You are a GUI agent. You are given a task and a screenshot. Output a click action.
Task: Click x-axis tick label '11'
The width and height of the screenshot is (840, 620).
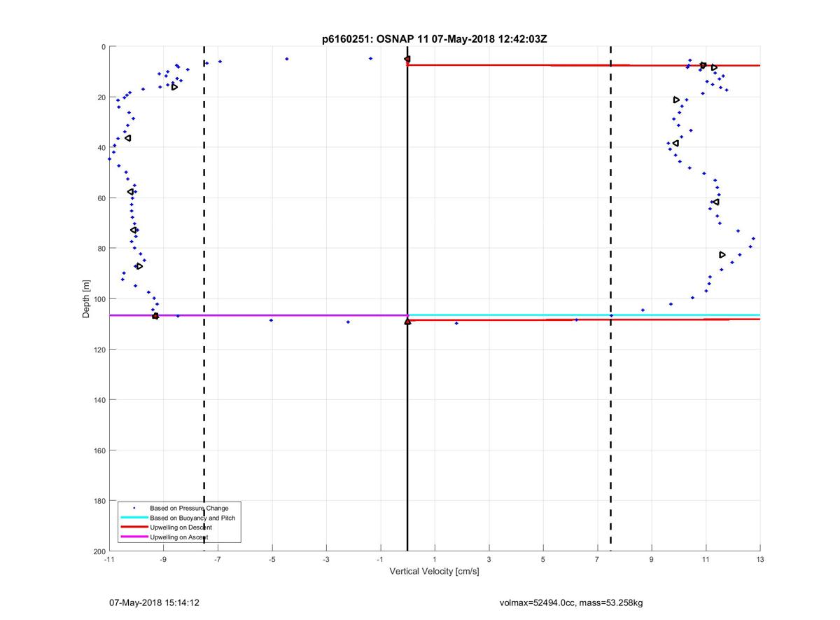[706, 560]
